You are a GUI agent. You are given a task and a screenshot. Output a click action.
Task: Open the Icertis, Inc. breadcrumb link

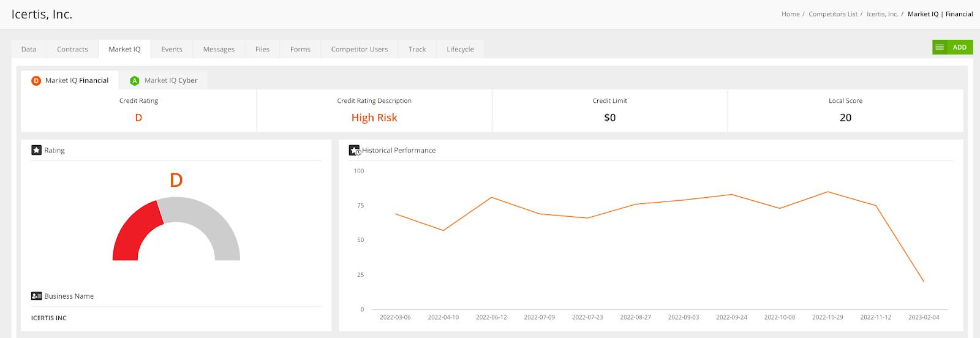(x=882, y=14)
